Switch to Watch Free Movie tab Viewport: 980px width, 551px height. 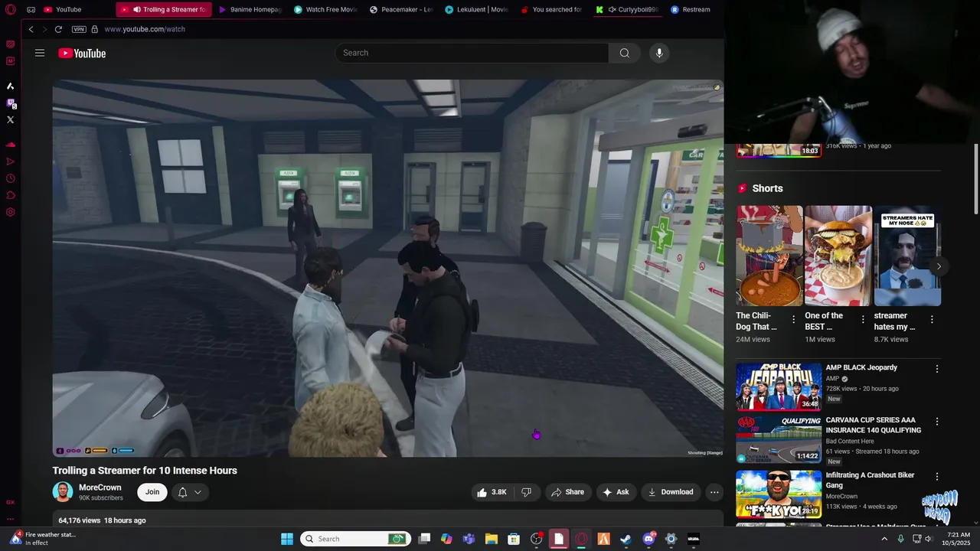(325, 10)
